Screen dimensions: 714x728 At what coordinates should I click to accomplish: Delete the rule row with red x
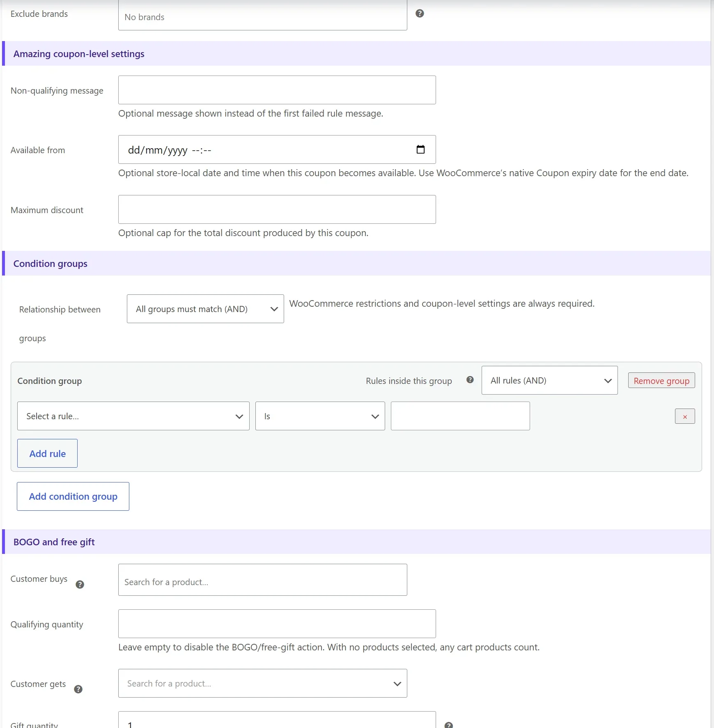[685, 416]
